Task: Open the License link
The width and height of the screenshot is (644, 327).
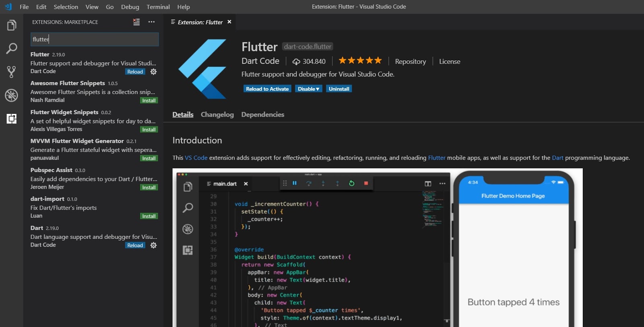Action: pyautogui.click(x=450, y=62)
